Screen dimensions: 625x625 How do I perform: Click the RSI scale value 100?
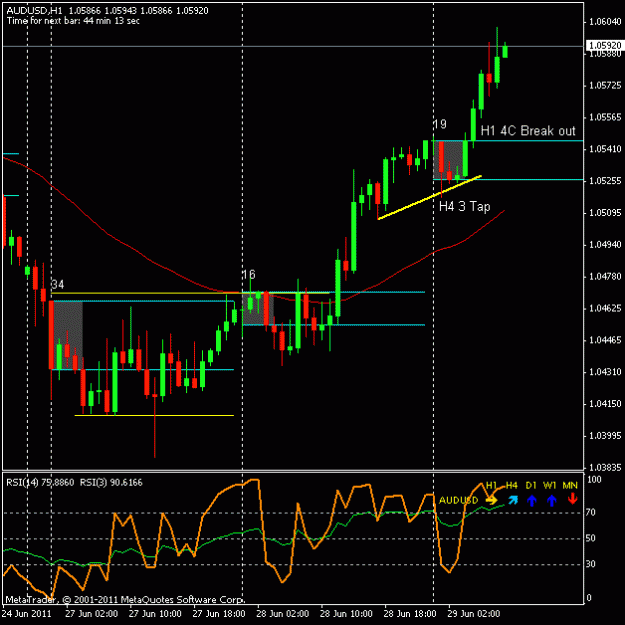pos(594,480)
